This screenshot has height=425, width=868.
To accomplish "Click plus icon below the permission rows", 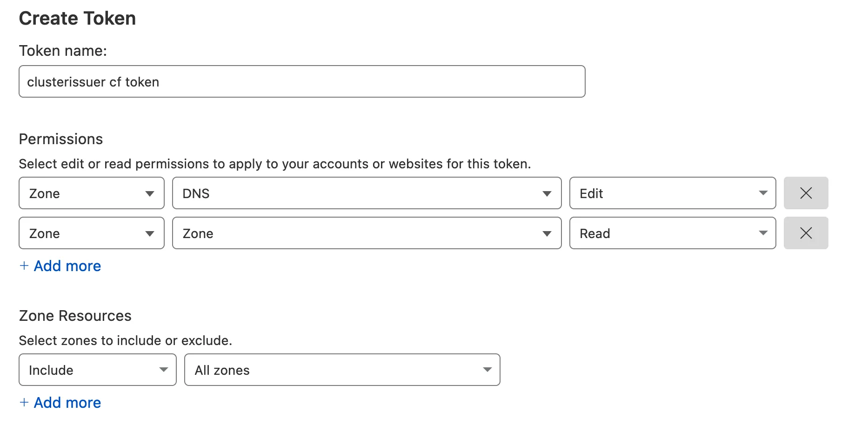I will pos(24,266).
